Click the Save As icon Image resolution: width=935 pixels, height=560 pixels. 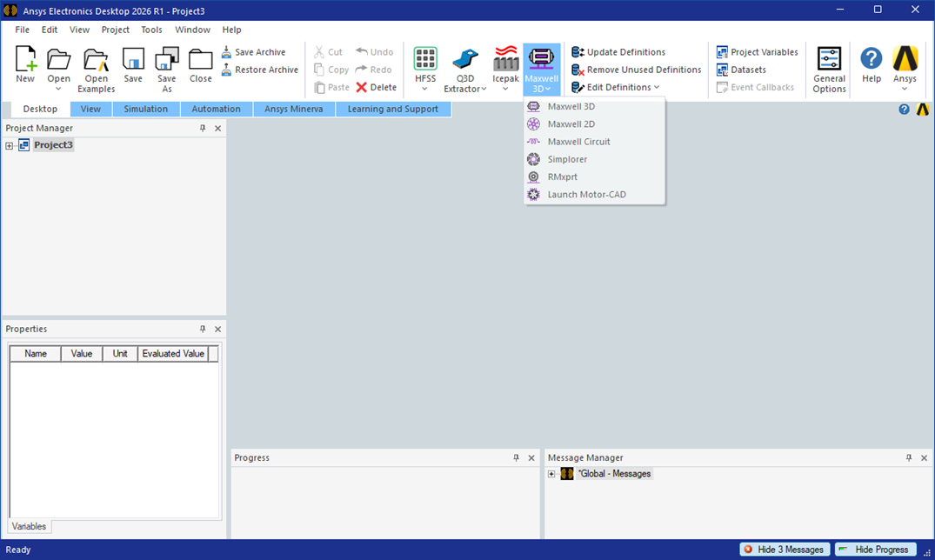[166, 70]
